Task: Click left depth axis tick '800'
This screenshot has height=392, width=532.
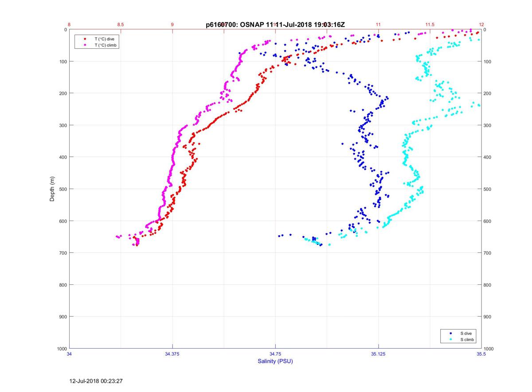Action: tap(63, 285)
